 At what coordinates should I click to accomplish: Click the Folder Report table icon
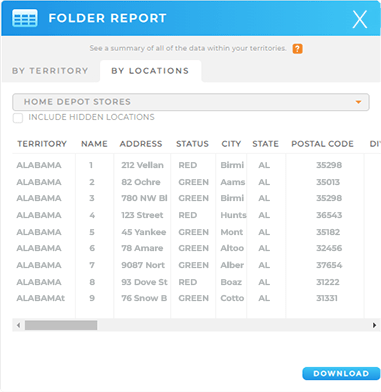pyautogui.click(x=25, y=18)
